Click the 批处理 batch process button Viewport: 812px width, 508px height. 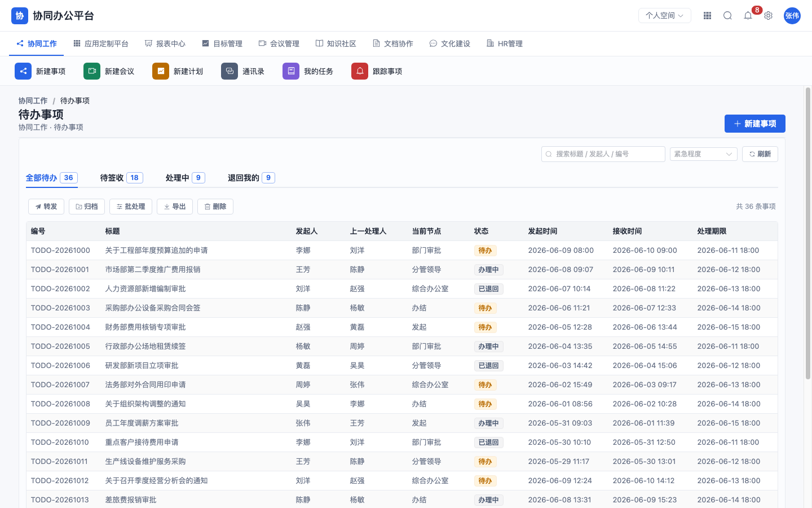(131, 207)
